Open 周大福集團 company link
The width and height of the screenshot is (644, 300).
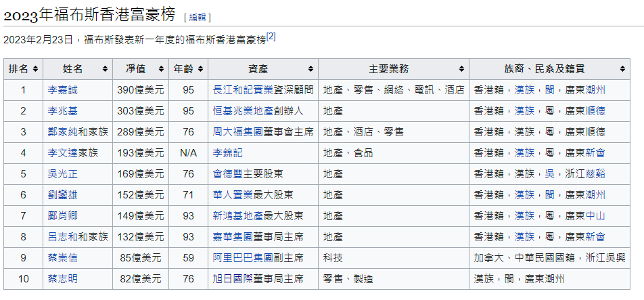[238, 132]
